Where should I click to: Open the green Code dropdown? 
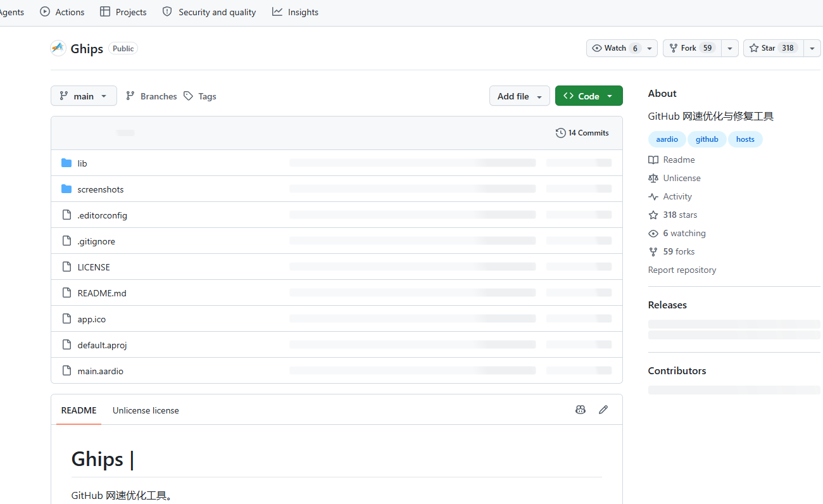pyautogui.click(x=589, y=96)
